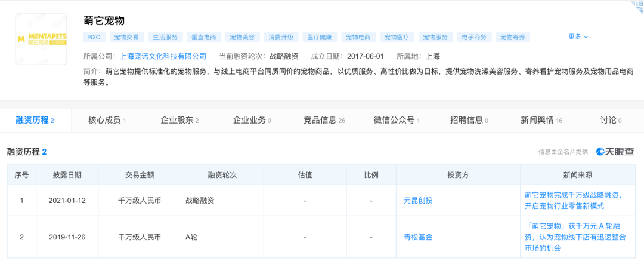The width and height of the screenshot is (644, 261).
Task: Click the 估值 column header
Action: coord(305,175)
